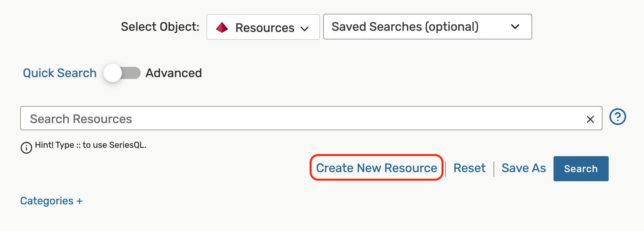644x231 pixels.
Task: Click the Saved Searches down arrow
Action: [x=515, y=27]
